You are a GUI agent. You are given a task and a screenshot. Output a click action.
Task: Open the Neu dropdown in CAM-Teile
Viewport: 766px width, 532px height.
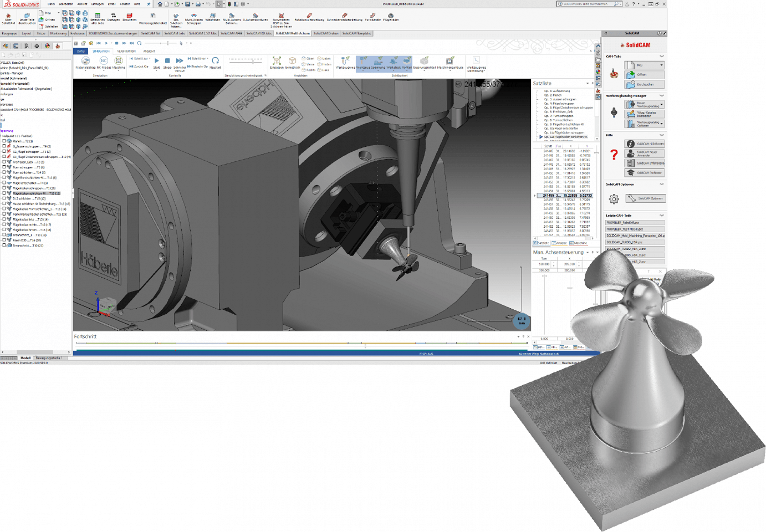pyautogui.click(x=661, y=65)
